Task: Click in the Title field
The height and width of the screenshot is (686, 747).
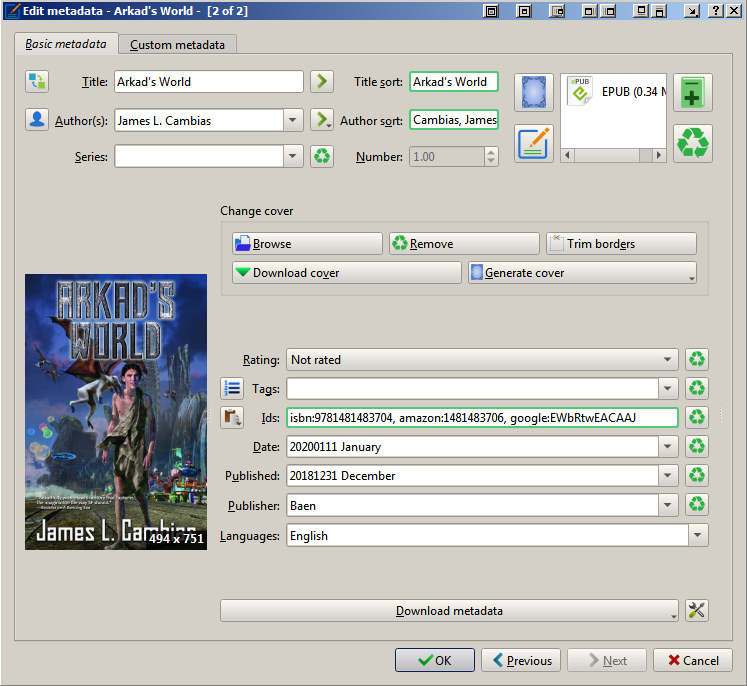Action: coord(209,81)
